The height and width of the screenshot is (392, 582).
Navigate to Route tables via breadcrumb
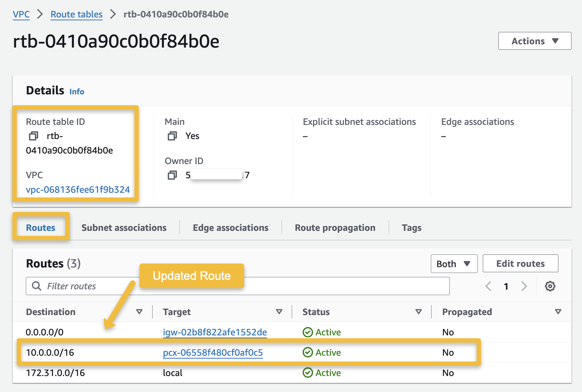76,14
